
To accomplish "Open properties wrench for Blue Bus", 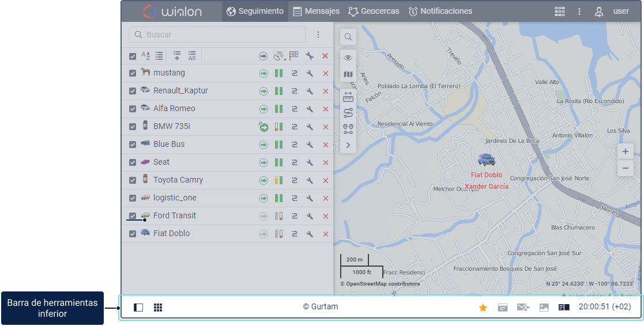I will click(x=310, y=145).
